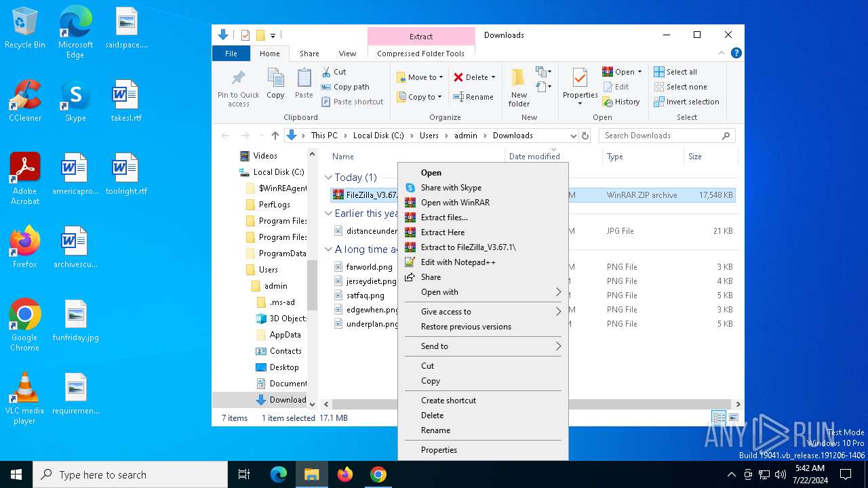Click Select none in ribbon

coord(680,87)
